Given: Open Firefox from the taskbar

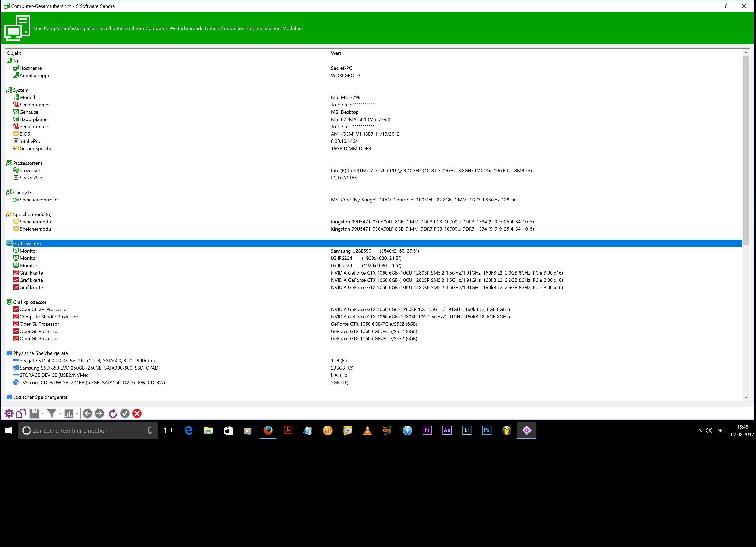Looking at the screenshot, I should point(268,430).
